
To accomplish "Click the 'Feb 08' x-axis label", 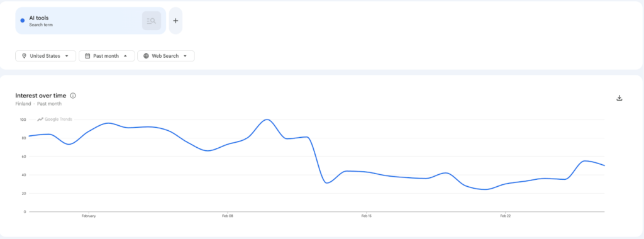I will tap(228, 216).
